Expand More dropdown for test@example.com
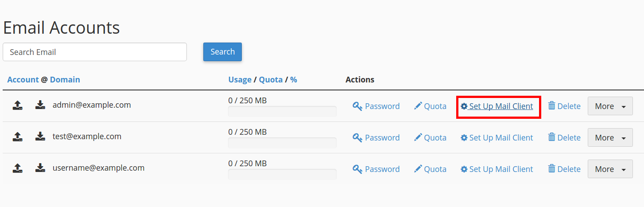 (610, 138)
